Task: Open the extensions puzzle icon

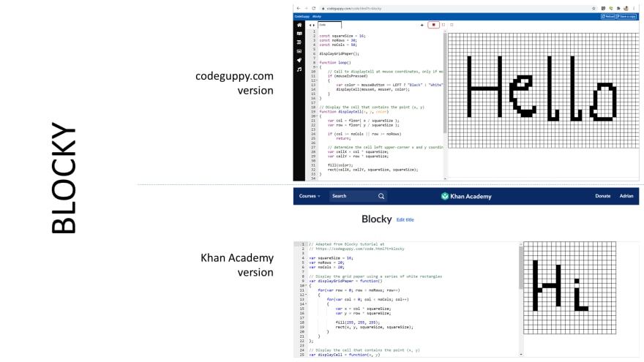Action: coord(618,8)
